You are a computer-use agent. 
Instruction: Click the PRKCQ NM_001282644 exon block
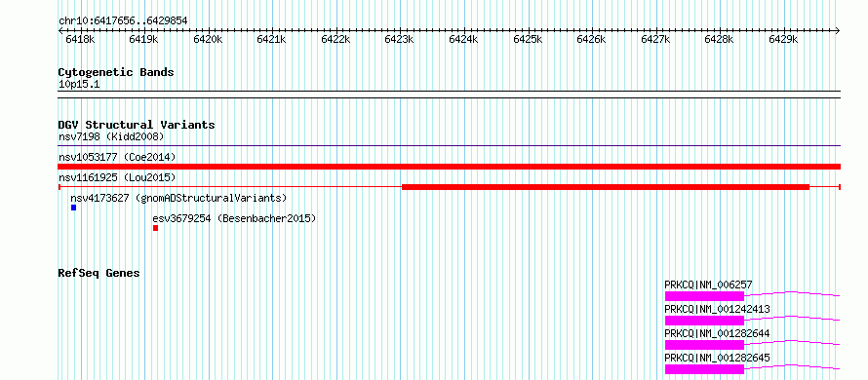(704, 345)
